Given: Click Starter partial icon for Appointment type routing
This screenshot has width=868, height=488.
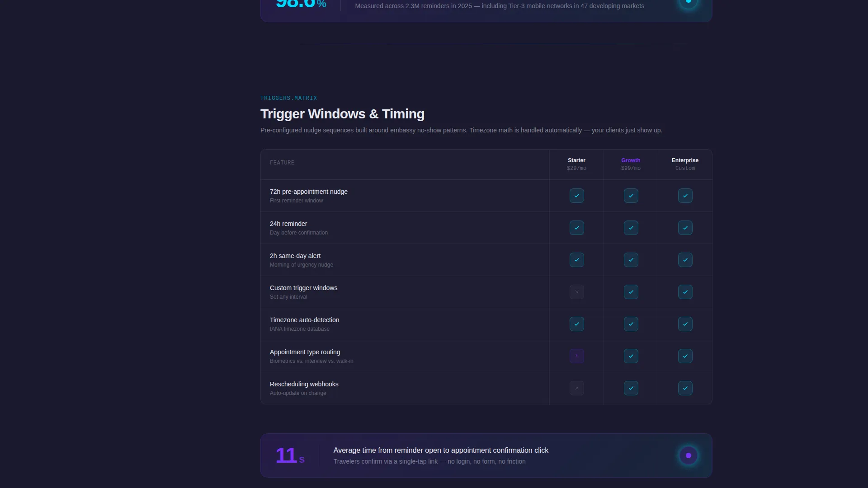Looking at the screenshot, I should point(576,356).
